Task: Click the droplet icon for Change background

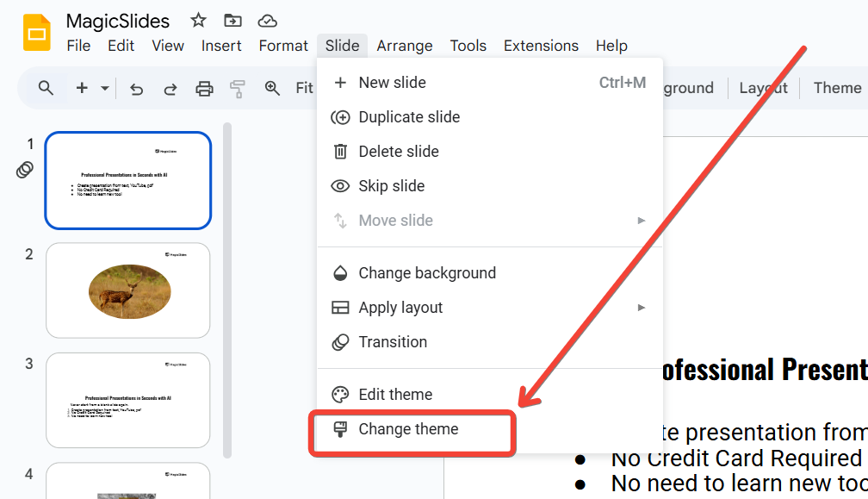Action: click(x=340, y=273)
